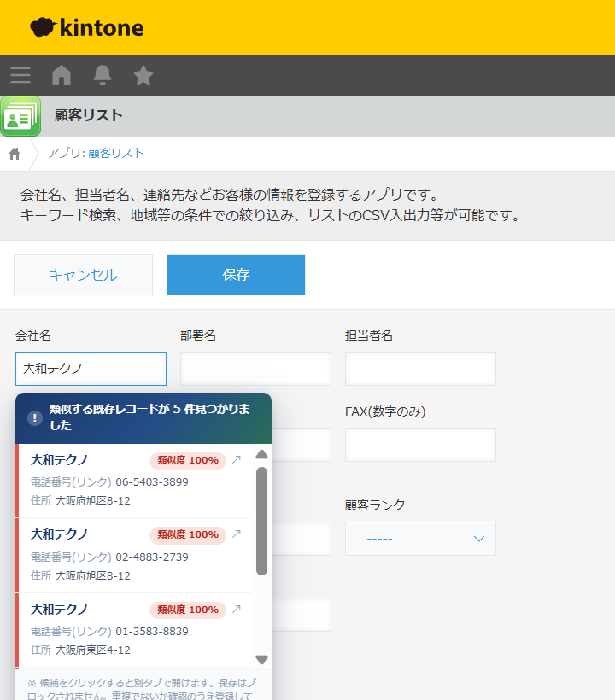Open external link arrow for 01-3583-8839 record
Screen dimensions: 615x700
[237, 609]
